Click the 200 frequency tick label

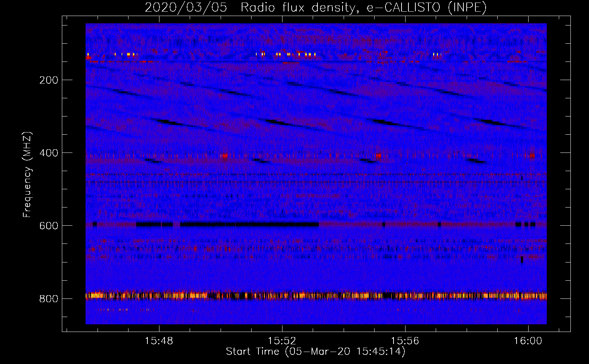tap(48, 80)
